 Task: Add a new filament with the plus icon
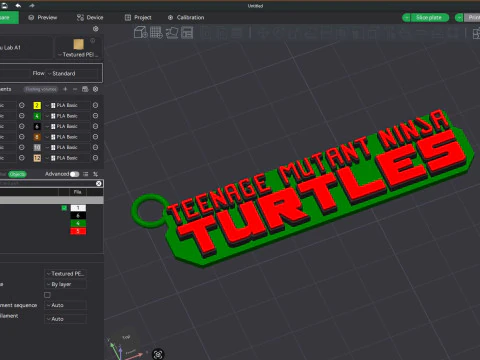(65, 89)
